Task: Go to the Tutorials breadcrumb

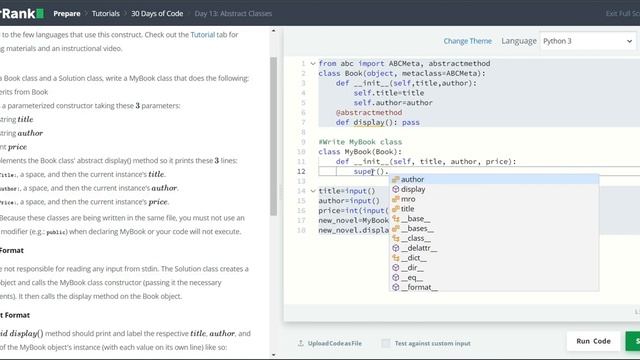Action: (106, 13)
